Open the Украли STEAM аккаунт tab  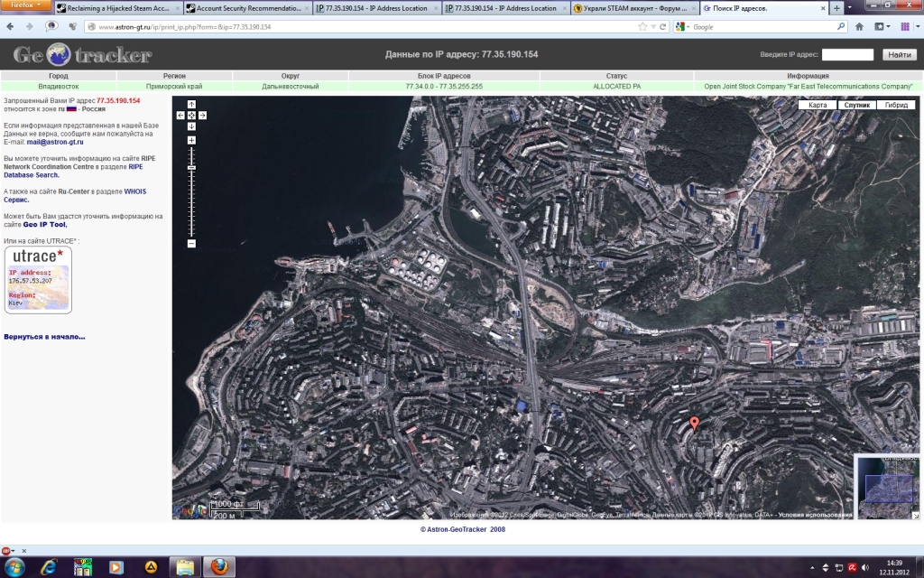(632, 8)
